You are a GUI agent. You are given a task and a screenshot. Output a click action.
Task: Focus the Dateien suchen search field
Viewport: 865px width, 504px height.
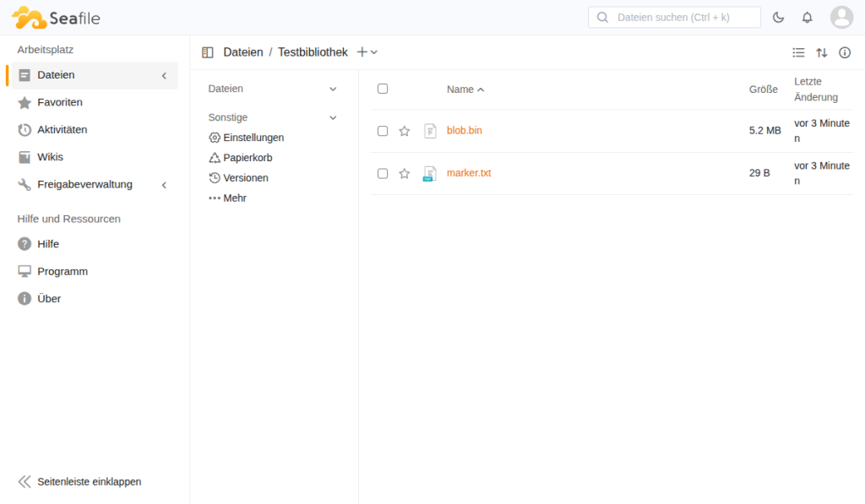tap(674, 18)
